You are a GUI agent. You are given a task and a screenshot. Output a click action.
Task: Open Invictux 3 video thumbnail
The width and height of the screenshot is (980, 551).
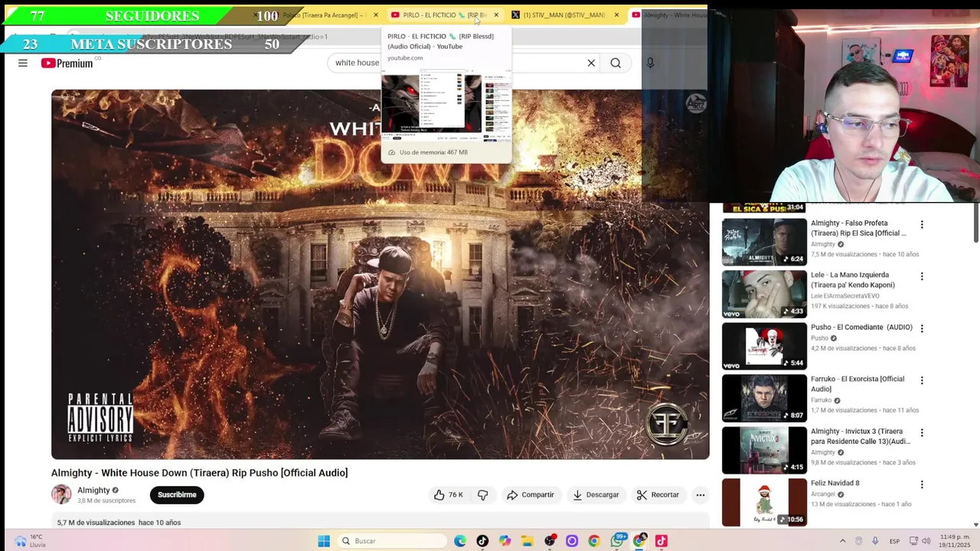(x=764, y=450)
